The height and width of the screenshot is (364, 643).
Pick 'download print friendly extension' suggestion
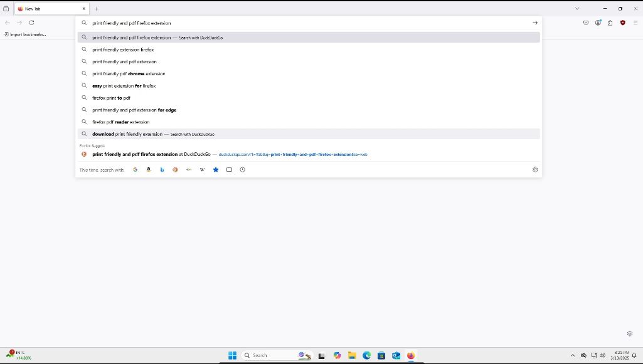point(309,134)
